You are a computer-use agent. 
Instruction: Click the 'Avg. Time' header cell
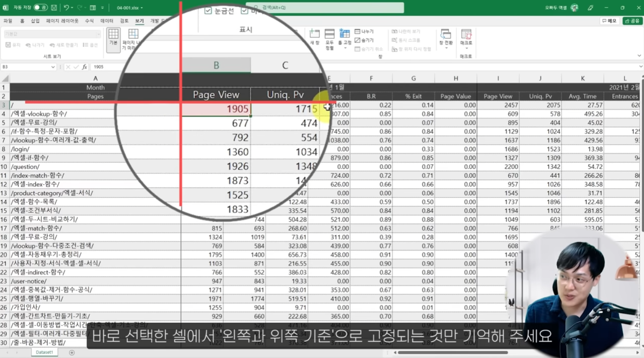(583, 96)
